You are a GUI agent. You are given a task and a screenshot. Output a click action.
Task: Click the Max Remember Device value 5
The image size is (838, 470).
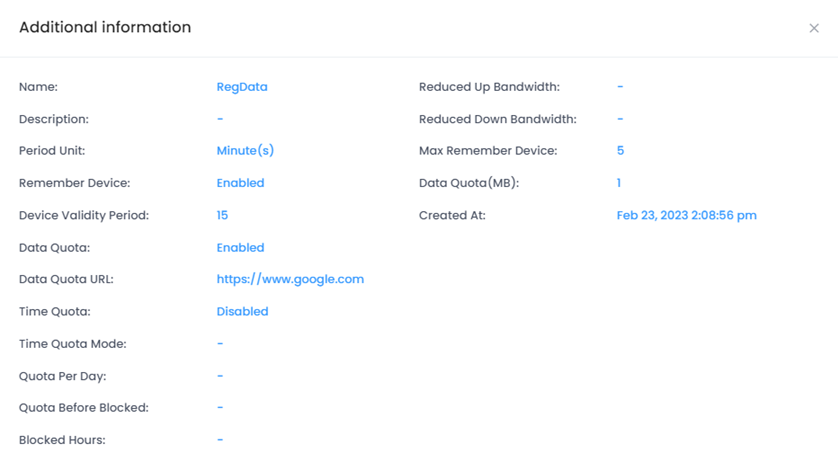tap(620, 151)
